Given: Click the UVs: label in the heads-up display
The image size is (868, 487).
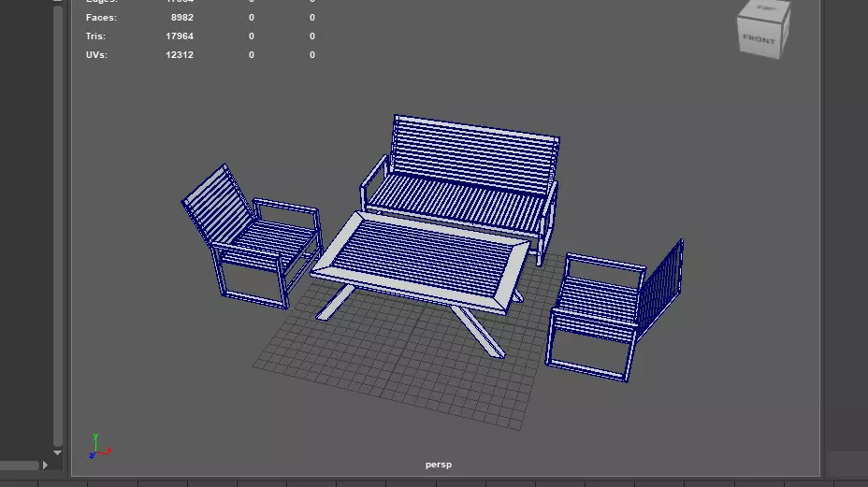Looking at the screenshot, I should [96, 55].
